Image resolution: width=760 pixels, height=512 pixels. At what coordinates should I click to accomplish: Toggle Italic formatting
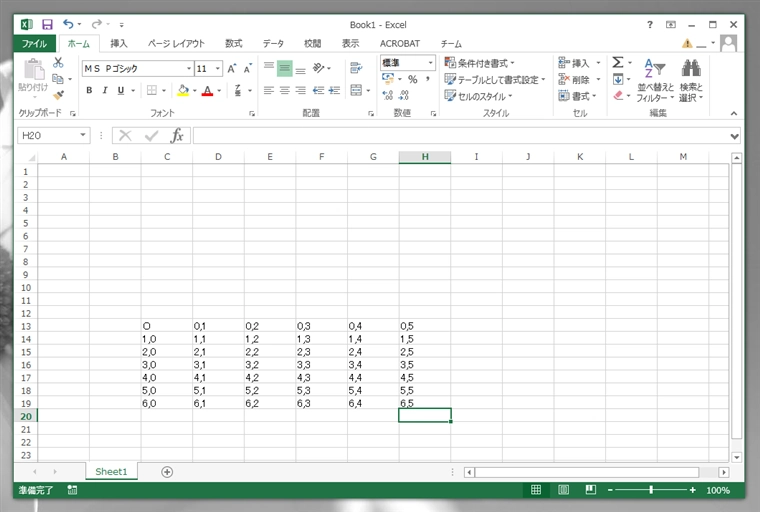tap(105, 90)
